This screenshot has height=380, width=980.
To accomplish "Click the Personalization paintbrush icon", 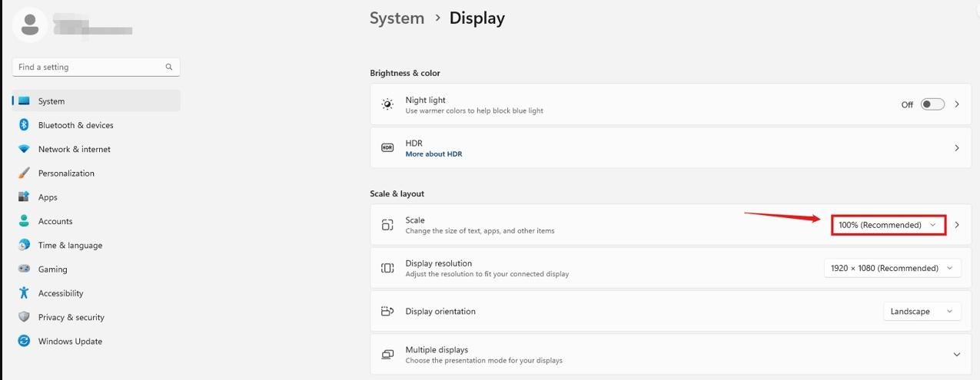I will [x=24, y=173].
